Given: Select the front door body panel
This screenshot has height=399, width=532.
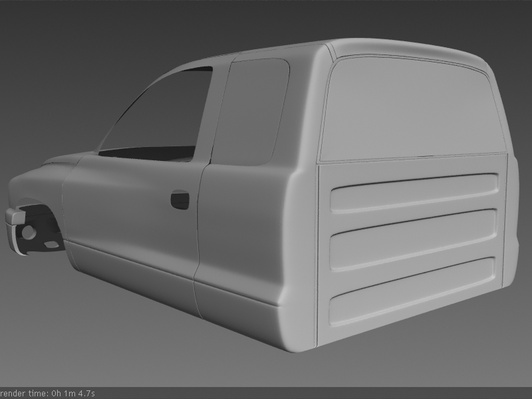Looking at the screenshot, I should (x=133, y=206).
